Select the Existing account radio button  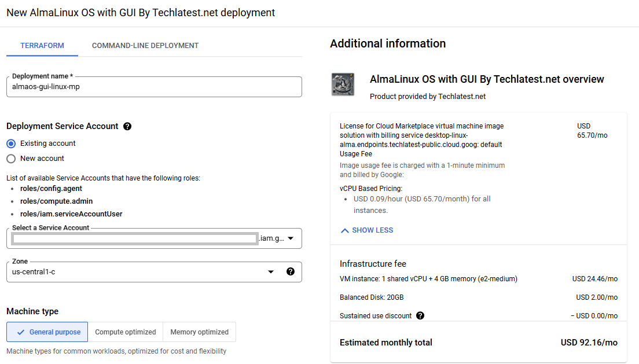(11, 144)
